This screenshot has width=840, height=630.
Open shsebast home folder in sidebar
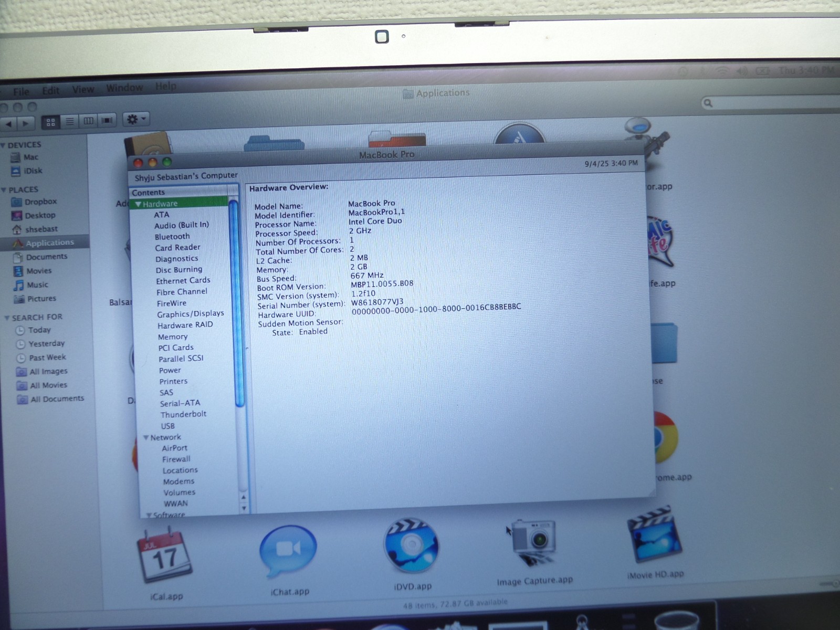point(35,229)
